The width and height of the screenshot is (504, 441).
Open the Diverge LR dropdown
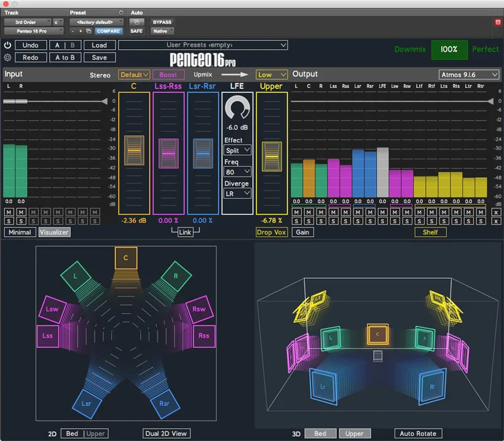237,193
